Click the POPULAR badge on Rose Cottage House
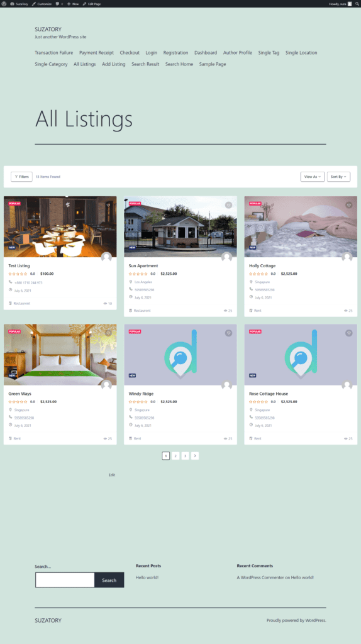The image size is (361, 644). coord(255,331)
